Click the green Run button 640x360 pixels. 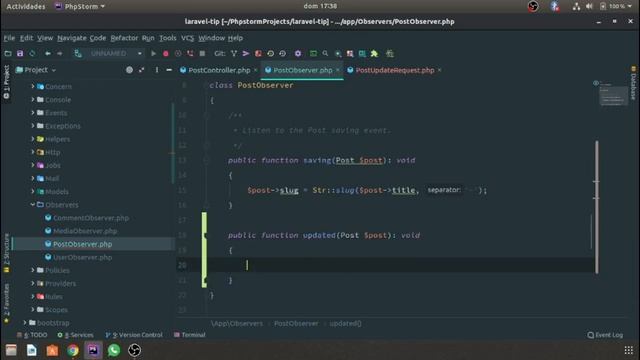[153, 53]
